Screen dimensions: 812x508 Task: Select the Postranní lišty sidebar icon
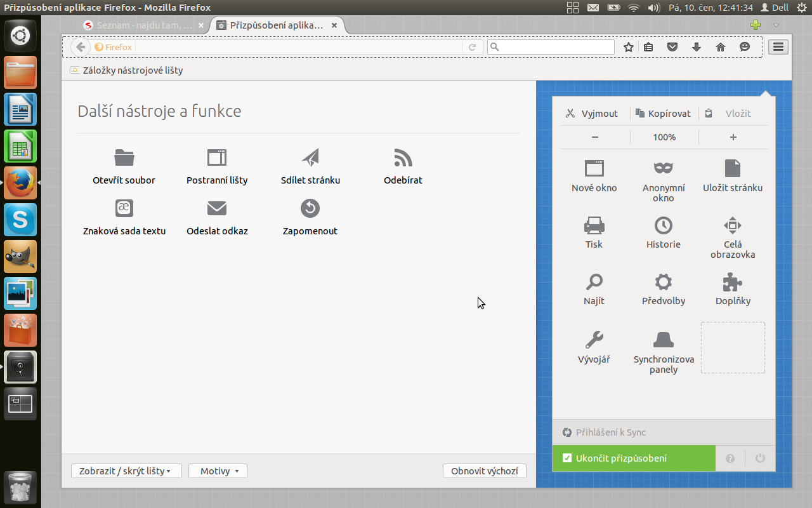click(x=217, y=157)
